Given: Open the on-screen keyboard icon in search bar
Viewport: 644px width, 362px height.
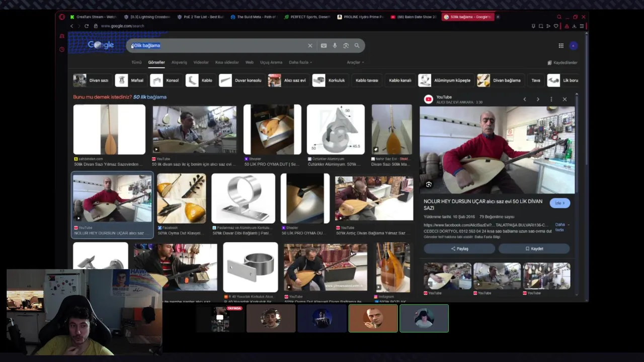Looking at the screenshot, I should (324, 46).
